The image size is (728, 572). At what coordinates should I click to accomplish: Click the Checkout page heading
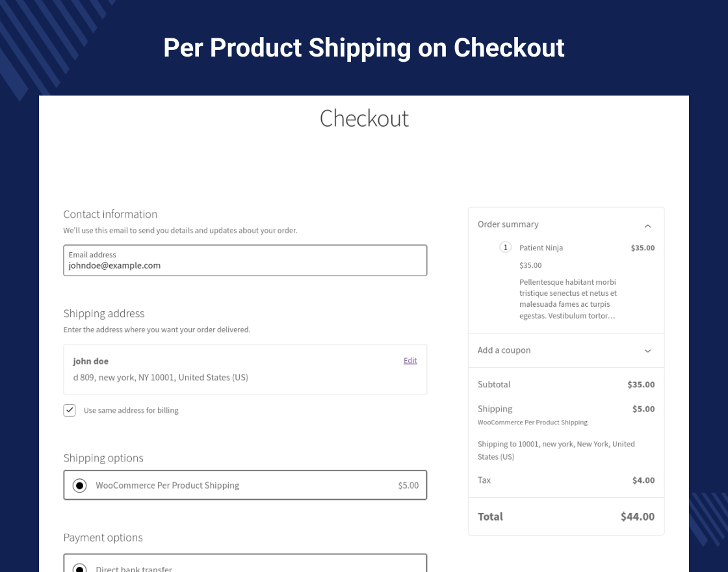(x=364, y=118)
